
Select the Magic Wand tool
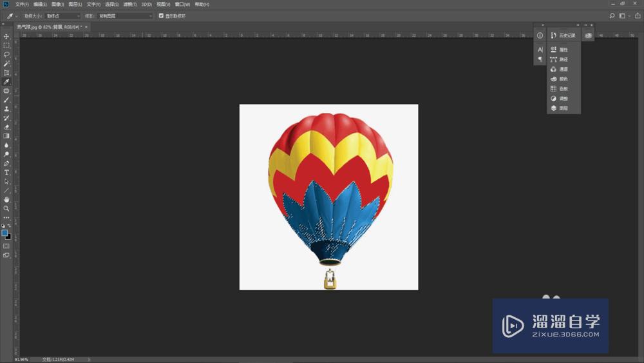tap(6, 64)
